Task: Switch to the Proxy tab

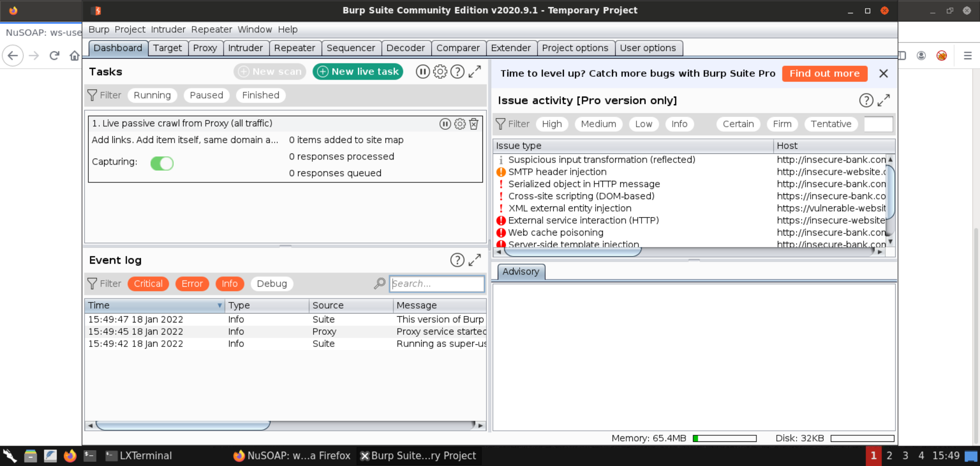Action: click(x=205, y=48)
